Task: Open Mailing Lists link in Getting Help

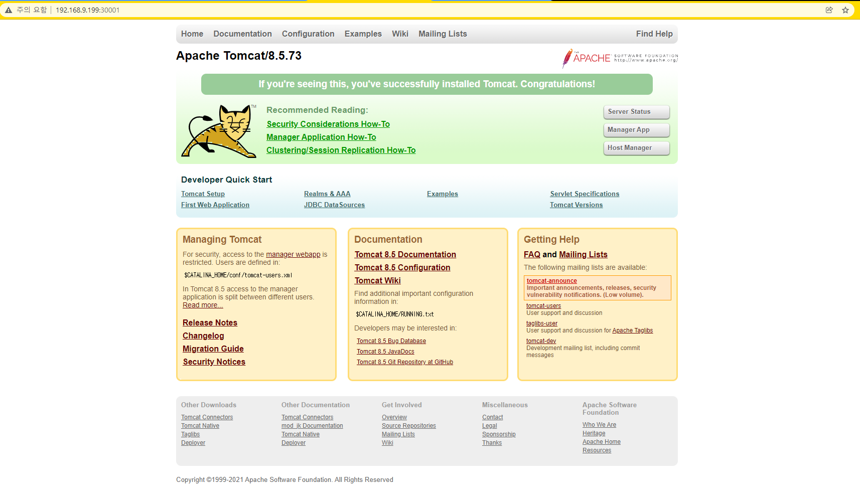Action: tap(583, 255)
